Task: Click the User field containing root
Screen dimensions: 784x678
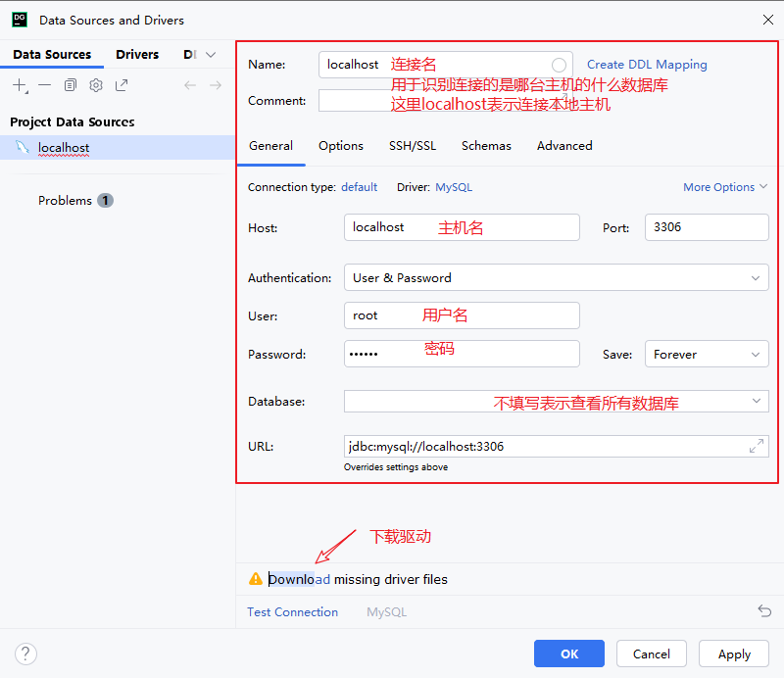Action: coord(462,315)
